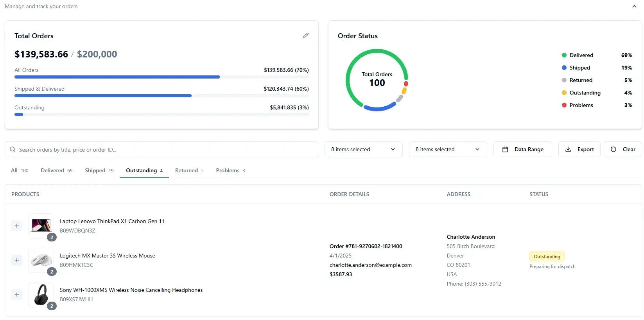
Task: Click the Sony headphones product thumbnail
Action: (41, 294)
